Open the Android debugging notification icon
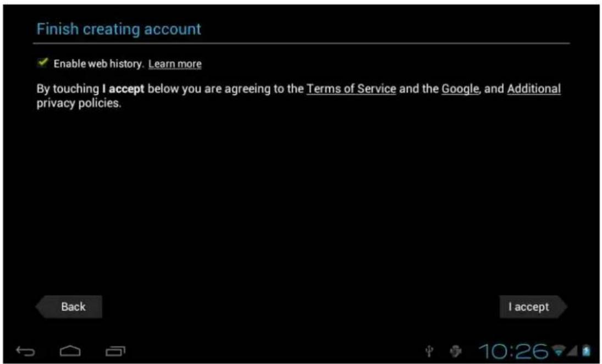The height and width of the screenshot is (364, 602). 455,350
